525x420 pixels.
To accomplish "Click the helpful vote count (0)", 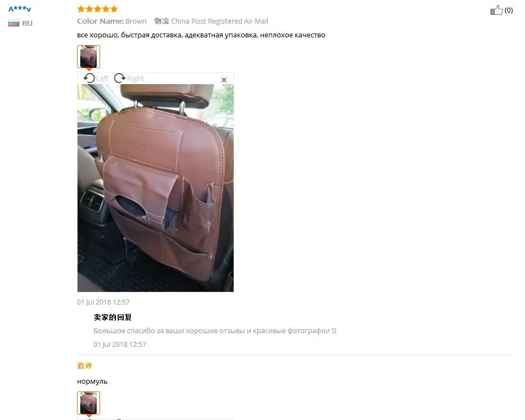I will click(x=509, y=10).
